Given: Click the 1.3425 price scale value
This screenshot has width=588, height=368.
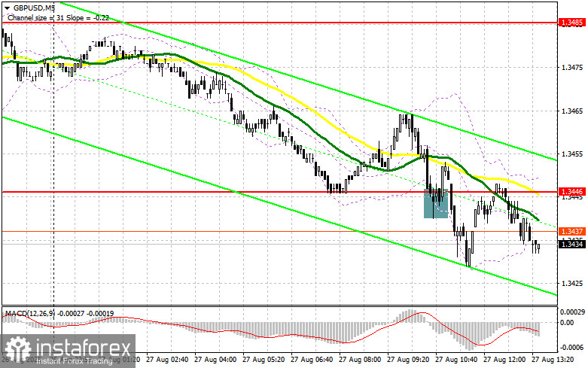Looking at the screenshot, I should (x=572, y=283).
